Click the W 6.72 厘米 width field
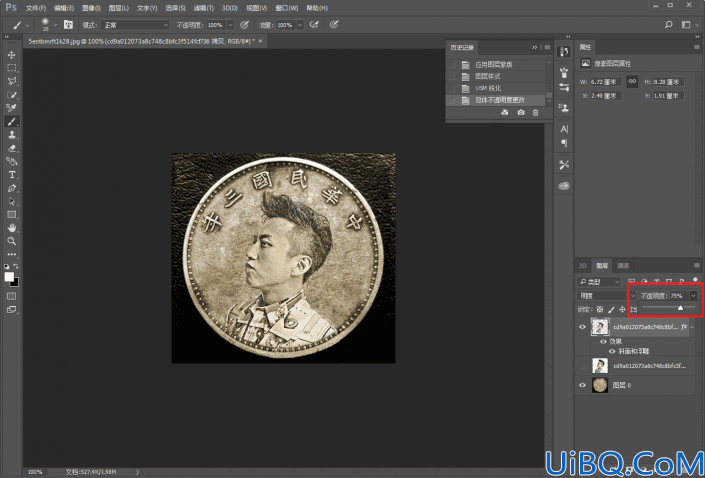This screenshot has width=705, height=478. coord(606,82)
